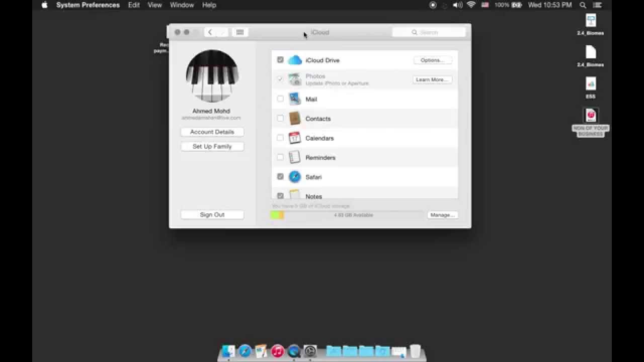Viewport: 644px width, 362px height.
Task: Go back using the left arrow button
Action: coord(210,32)
